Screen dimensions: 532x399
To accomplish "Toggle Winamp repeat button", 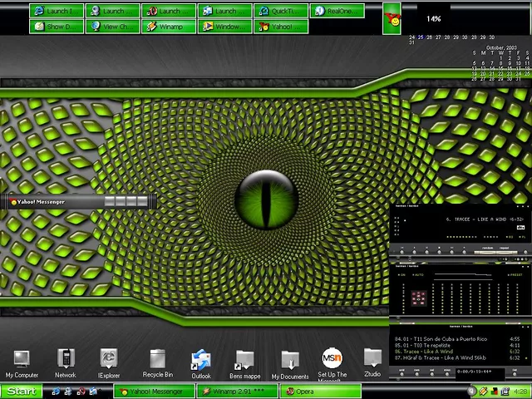I will [x=505, y=248].
